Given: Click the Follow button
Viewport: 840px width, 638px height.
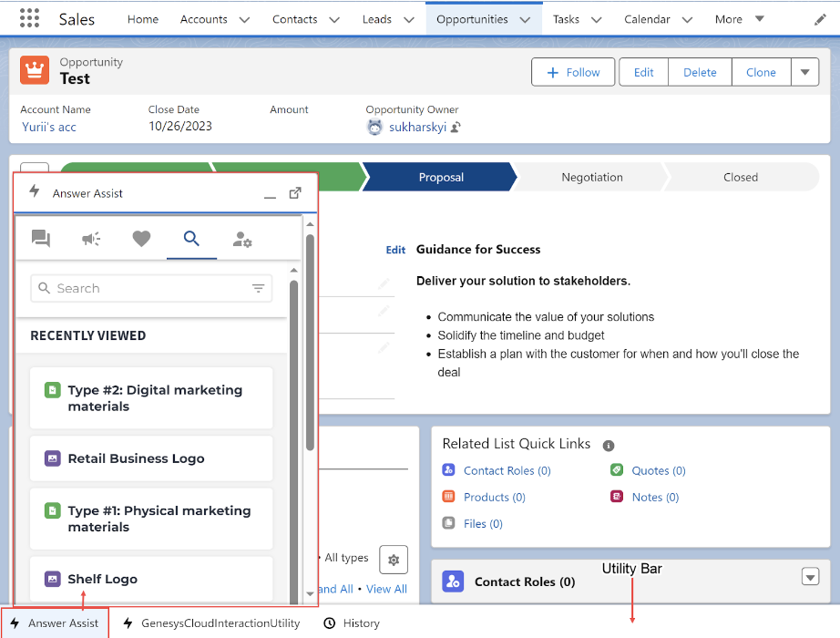Looking at the screenshot, I should pos(573,72).
